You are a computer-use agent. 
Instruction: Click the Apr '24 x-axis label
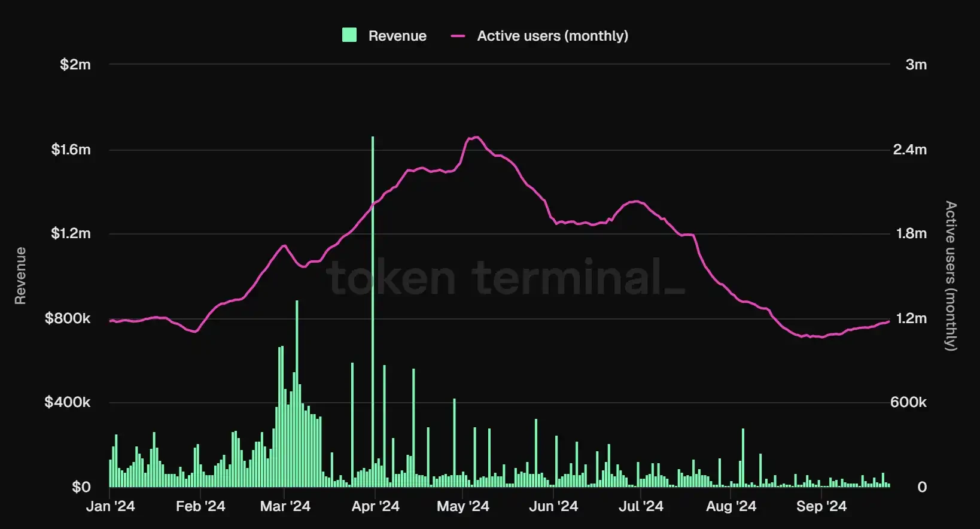[375, 506]
